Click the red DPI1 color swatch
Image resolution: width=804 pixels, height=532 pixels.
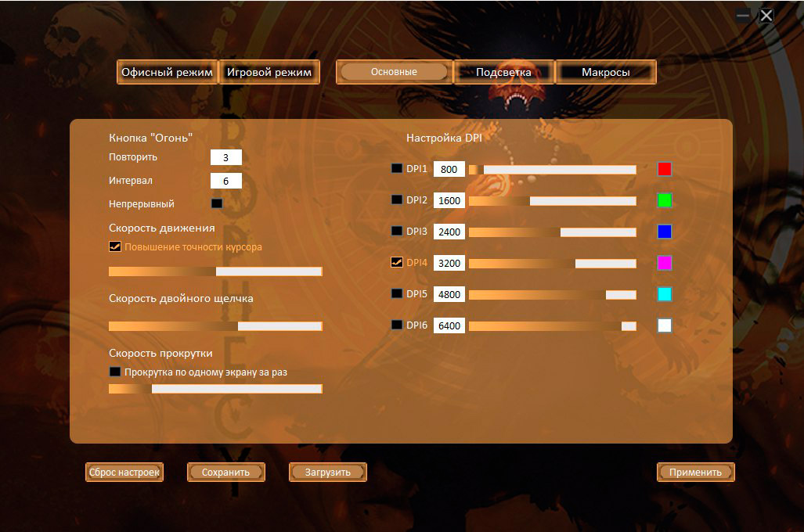click(665, 169)
